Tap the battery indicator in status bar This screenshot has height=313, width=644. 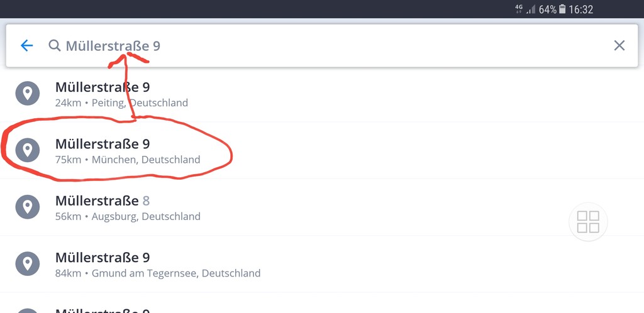pos(562,9)
